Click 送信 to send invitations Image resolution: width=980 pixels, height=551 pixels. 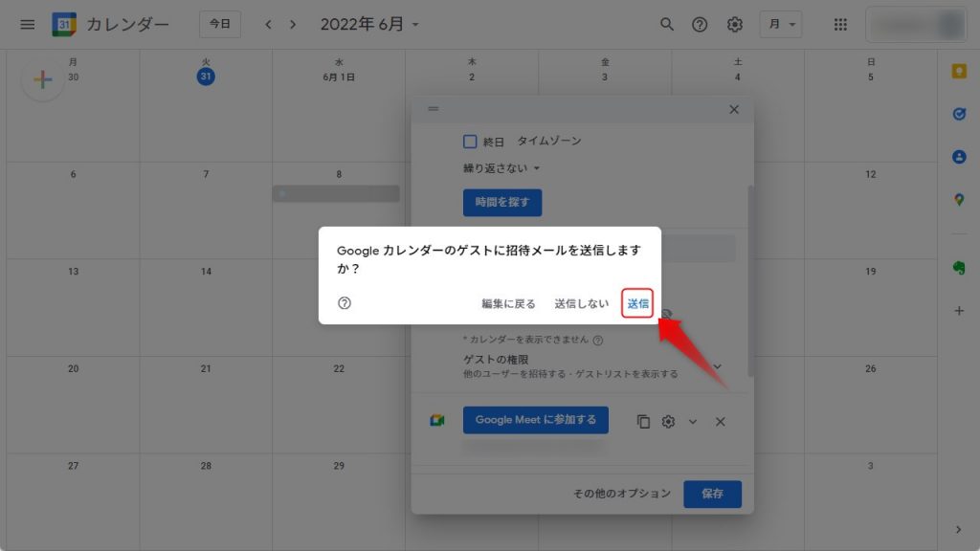636,303
